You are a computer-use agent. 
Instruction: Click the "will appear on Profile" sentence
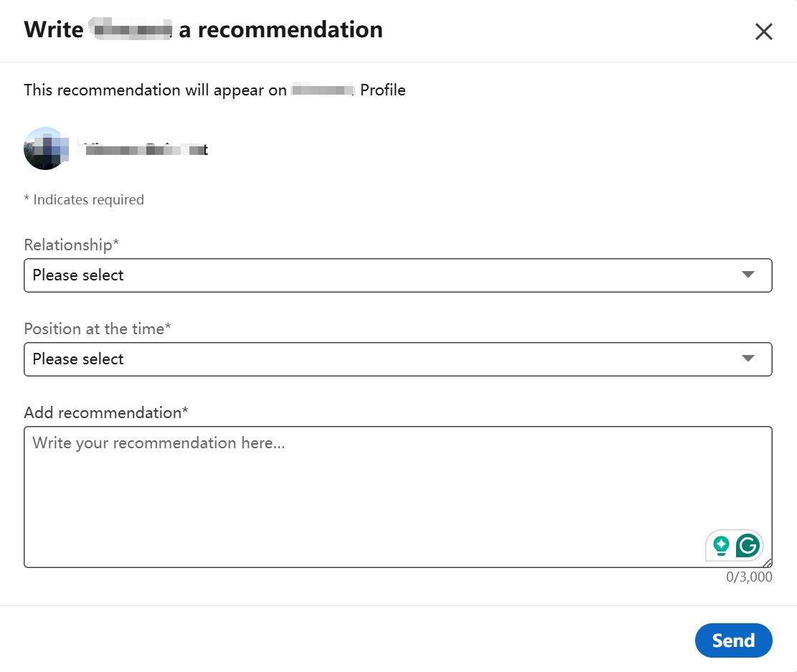(214, 90)
